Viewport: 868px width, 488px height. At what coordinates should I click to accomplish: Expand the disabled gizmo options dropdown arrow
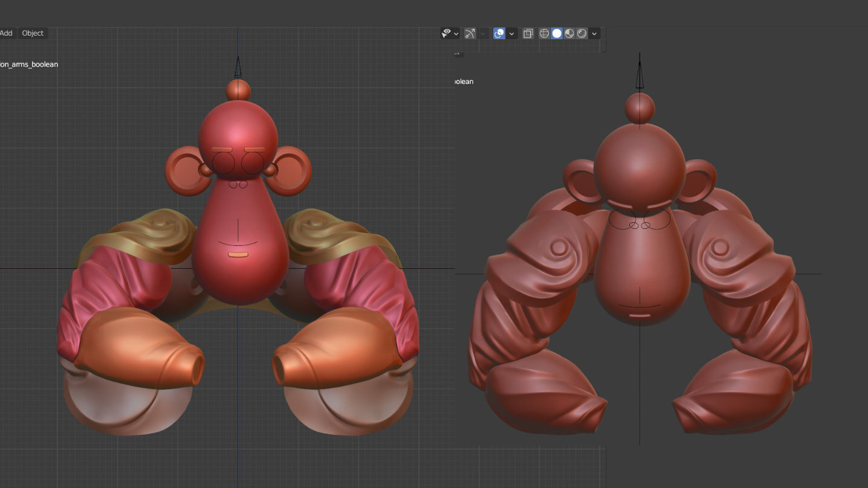(x=483, y=34)
